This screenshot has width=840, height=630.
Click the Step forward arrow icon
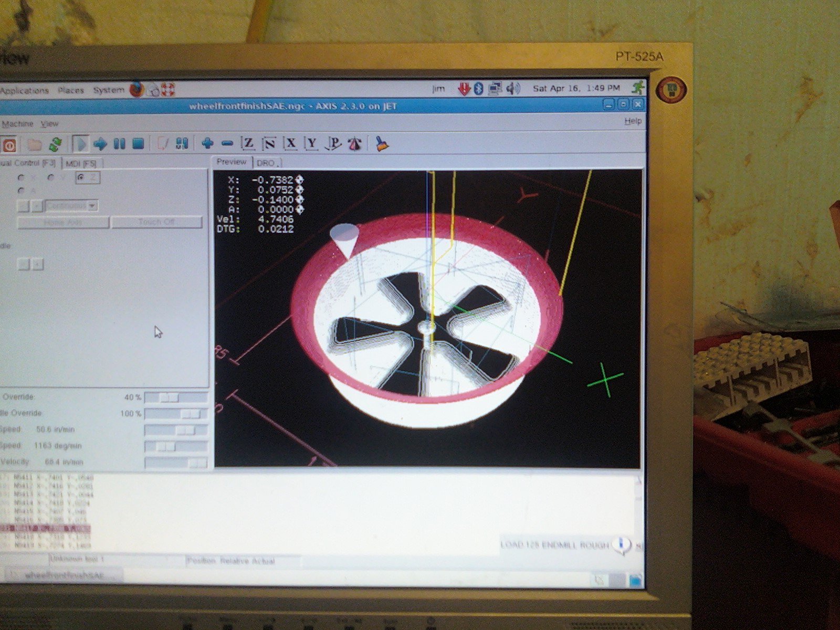point(100,144)
